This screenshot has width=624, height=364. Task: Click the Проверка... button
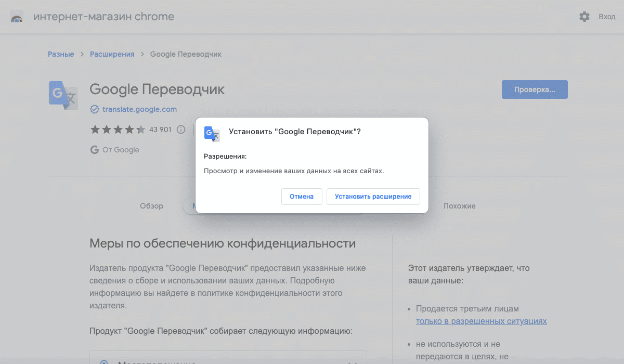click(535, 89)
